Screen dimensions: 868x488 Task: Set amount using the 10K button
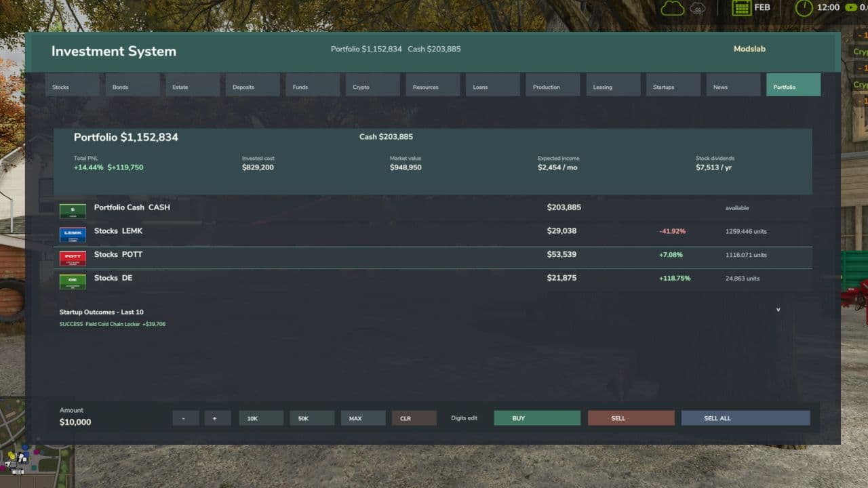[x=261, y=418]
